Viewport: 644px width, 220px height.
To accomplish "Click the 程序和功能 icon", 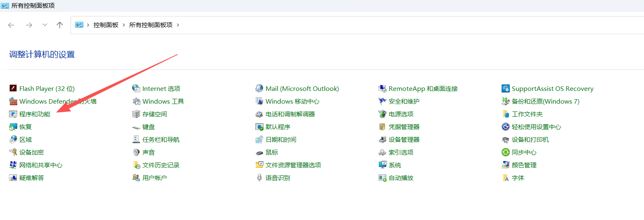I will (13, 114).
